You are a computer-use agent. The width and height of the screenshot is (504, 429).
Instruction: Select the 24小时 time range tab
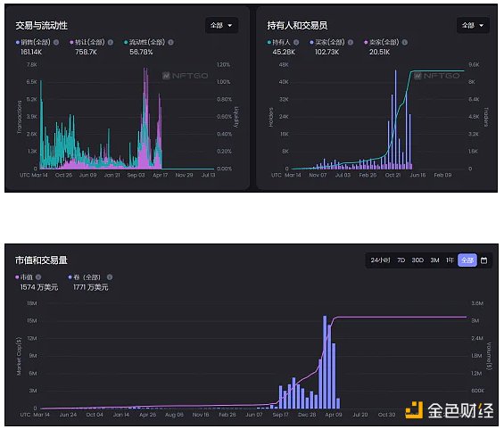point(380,260)
